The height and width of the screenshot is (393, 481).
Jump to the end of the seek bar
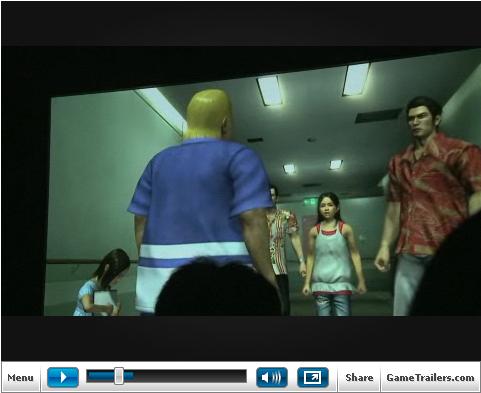tap(245, 376)
